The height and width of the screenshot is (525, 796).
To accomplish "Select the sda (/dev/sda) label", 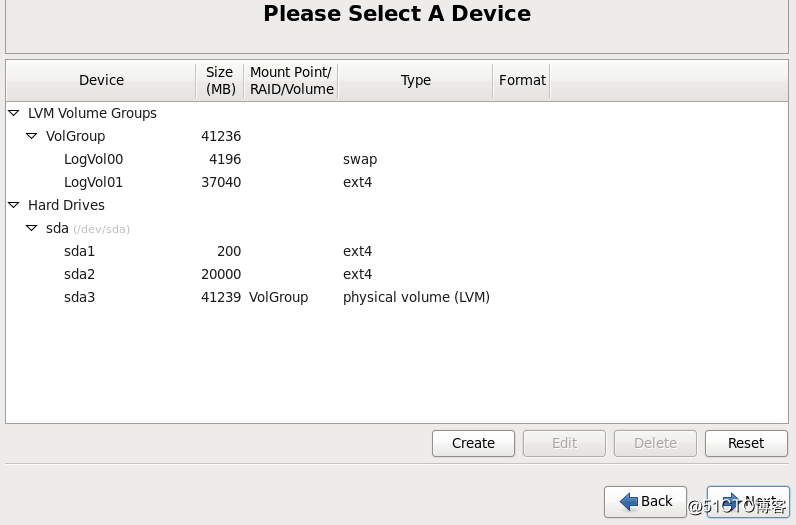I will [88, 228].
